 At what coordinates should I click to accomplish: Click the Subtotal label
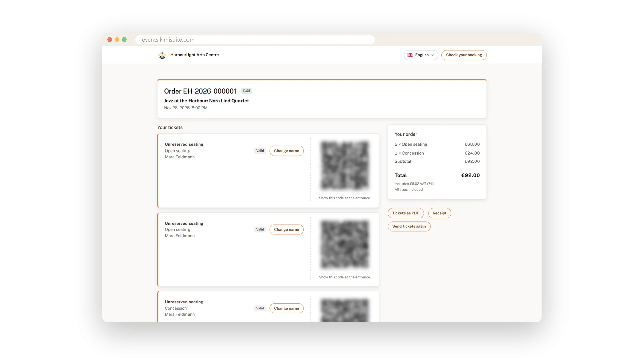click(x=403, y=161)
